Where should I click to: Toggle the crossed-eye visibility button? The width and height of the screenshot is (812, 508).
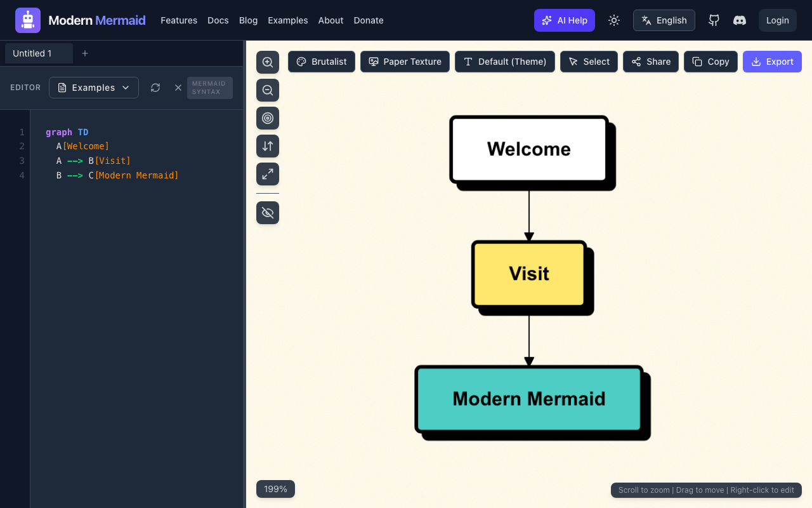(x=268, y=213)
